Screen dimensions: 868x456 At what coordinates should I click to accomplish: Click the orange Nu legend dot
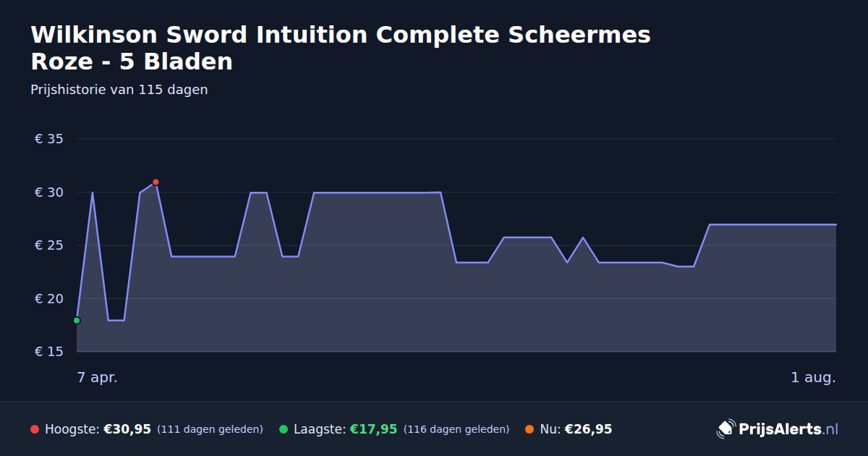pyautogui.click(x=529, y=429)
